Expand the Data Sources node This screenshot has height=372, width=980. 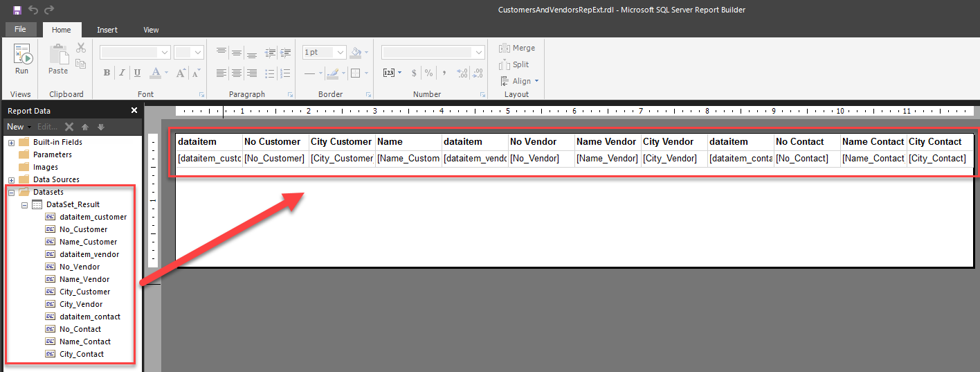(x=11, y=179)
